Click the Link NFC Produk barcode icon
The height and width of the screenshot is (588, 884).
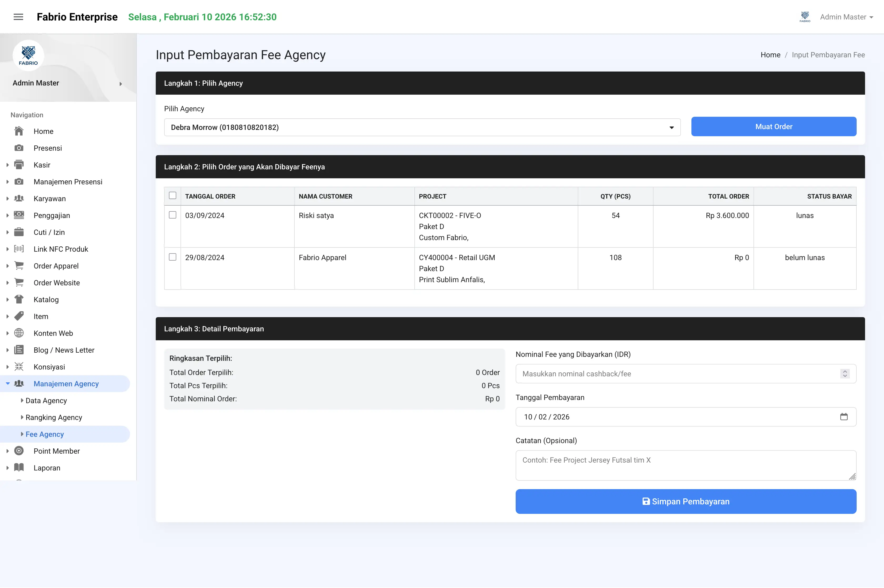click(19, 249)
